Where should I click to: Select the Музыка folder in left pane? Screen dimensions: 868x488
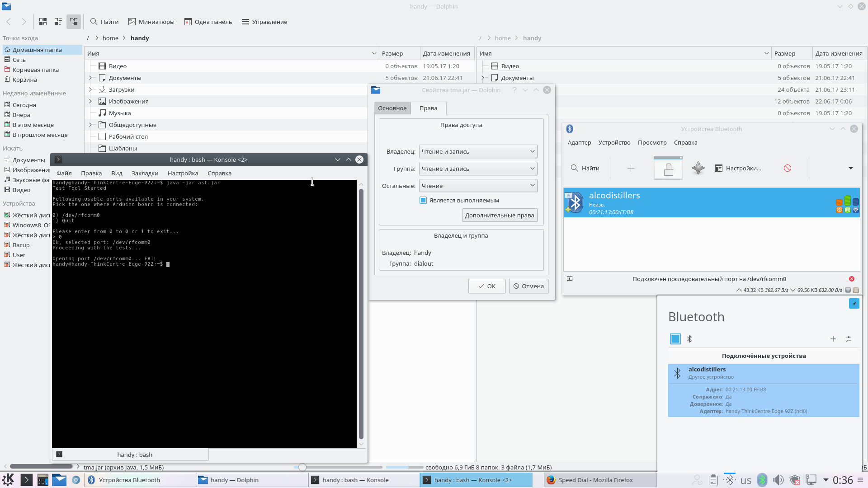click(120, 113)
